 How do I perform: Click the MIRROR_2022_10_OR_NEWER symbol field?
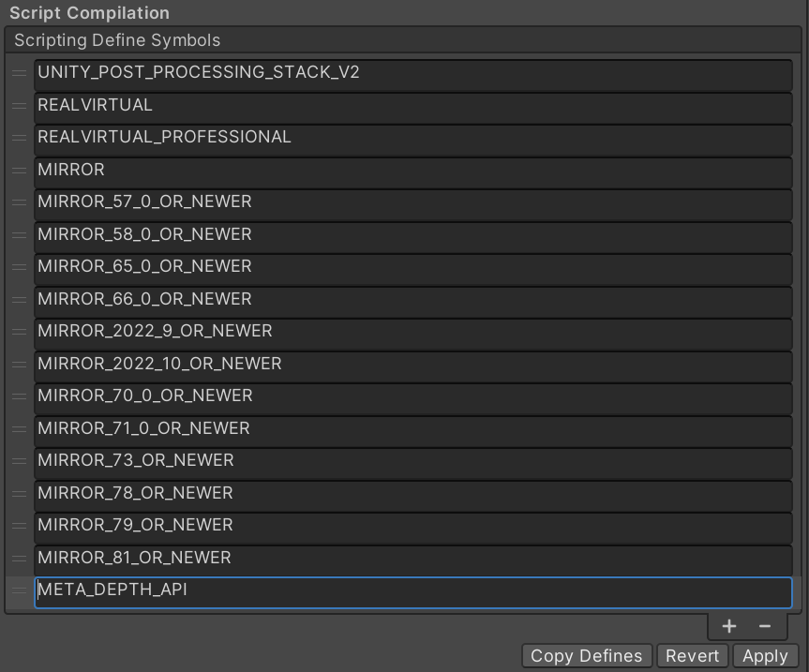(412, 365)
